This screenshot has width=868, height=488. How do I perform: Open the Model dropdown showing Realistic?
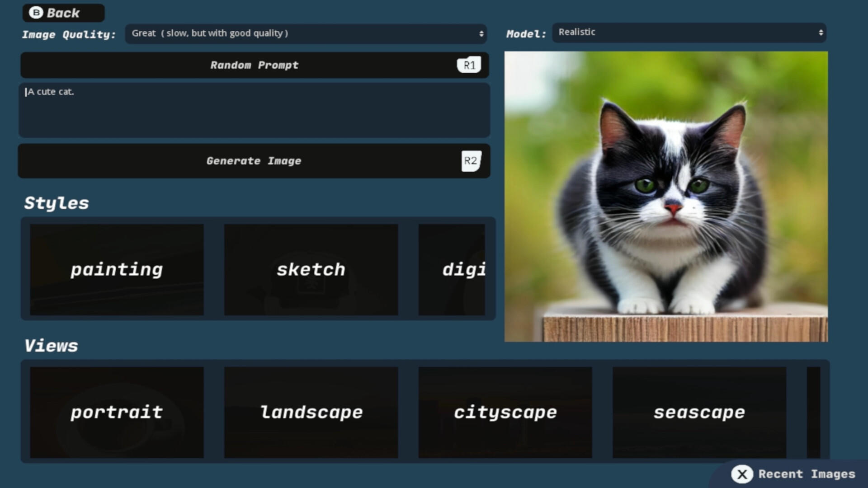[x=689, y=33]
